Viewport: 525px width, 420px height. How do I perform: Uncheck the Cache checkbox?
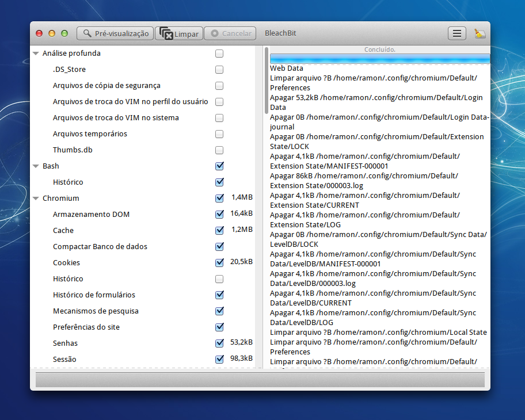pyautogui.click(x=219, y=230)
